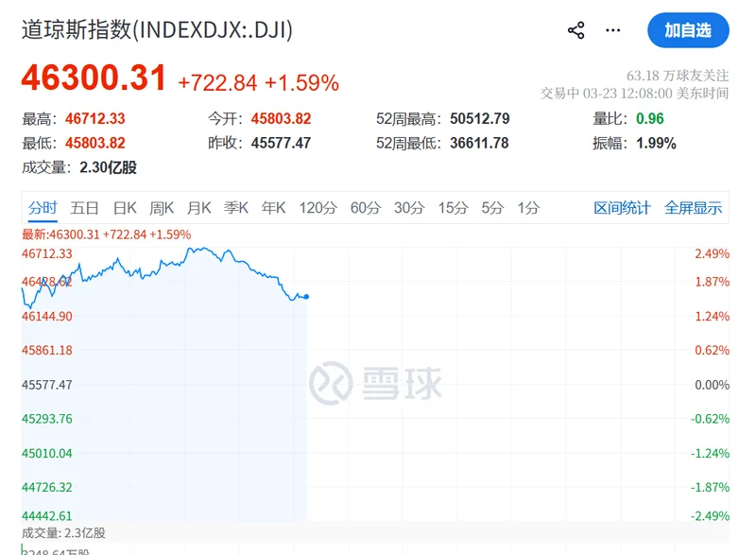Open the 日K chart tab
This screenshot has width=756, height=555.
click(x=125, y=208)
